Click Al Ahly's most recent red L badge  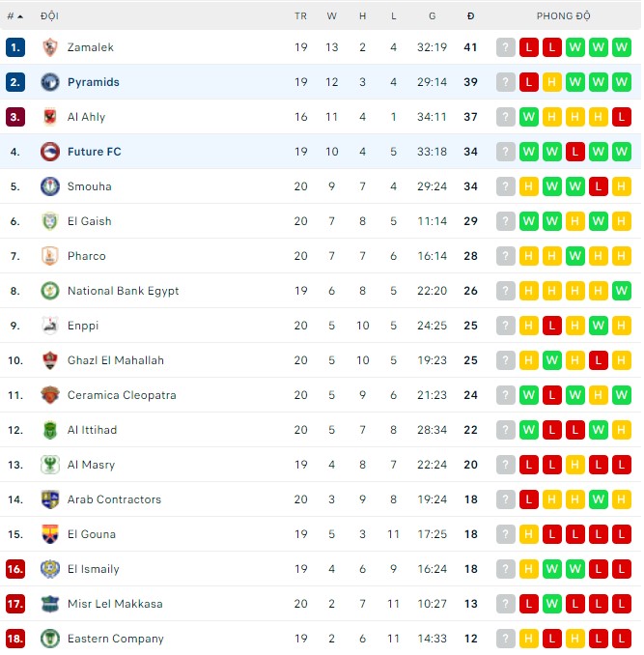[x=622, y=117]
